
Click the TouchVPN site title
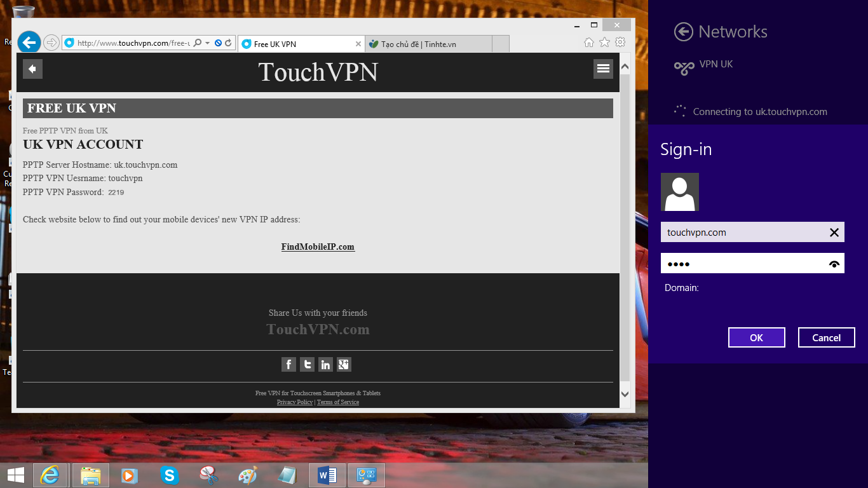click(318, 72)
